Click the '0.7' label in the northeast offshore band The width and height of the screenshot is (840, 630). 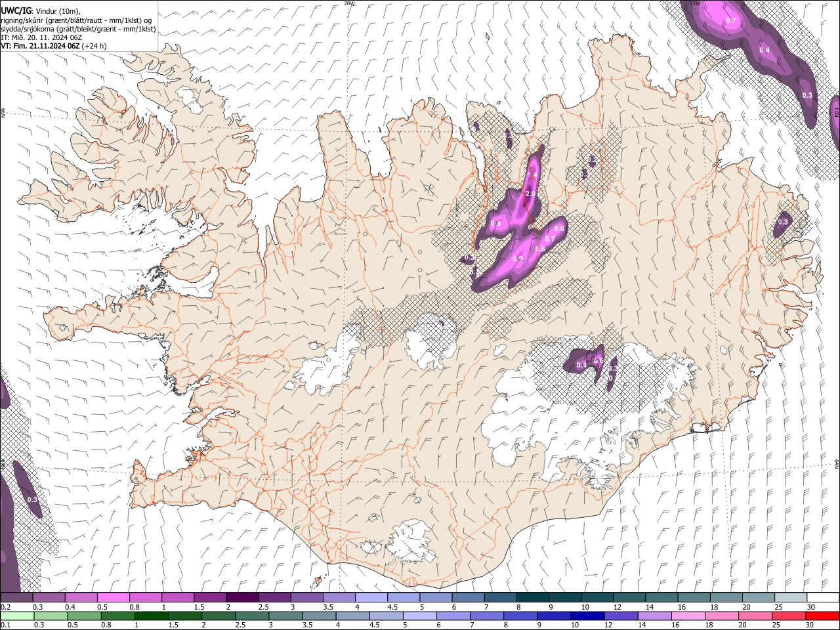pos(731,21)
